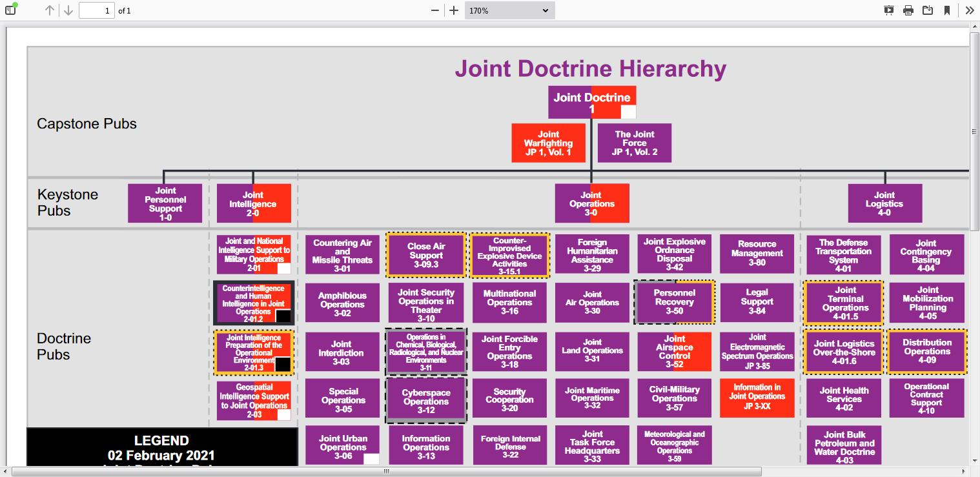Open the Personnel Recovery 3-50 box
Viewport: 980px width, 477px height.
click(674, 302)
